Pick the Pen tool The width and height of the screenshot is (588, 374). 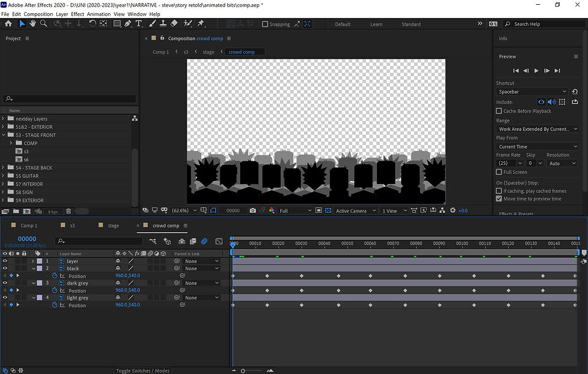point(128,24)
